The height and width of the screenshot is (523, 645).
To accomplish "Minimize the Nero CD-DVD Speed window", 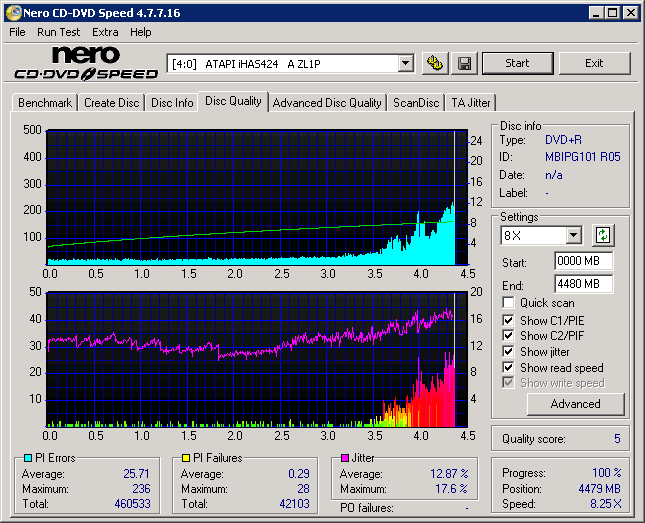I will click(595, 12).
